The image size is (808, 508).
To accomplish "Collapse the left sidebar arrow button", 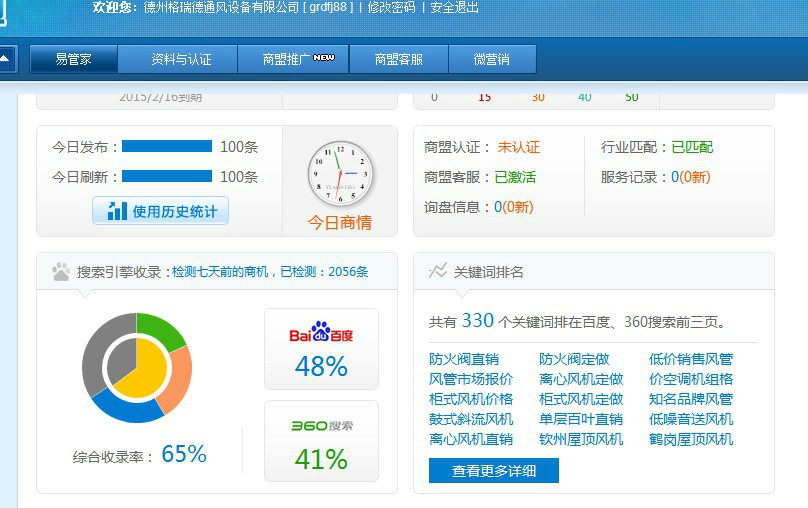I will 7,59.
